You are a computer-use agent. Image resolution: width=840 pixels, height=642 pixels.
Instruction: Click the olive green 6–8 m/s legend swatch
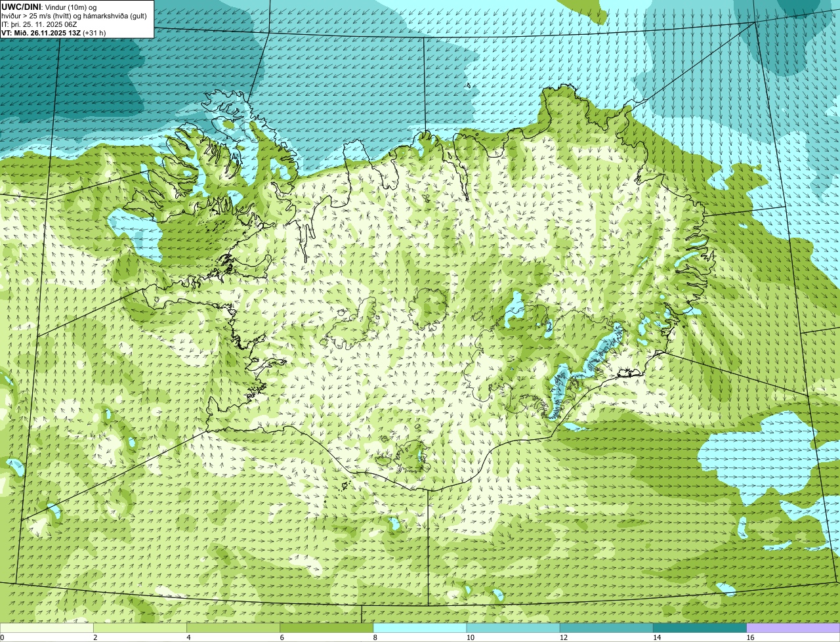pyautogui.click(x=327, y=628)
